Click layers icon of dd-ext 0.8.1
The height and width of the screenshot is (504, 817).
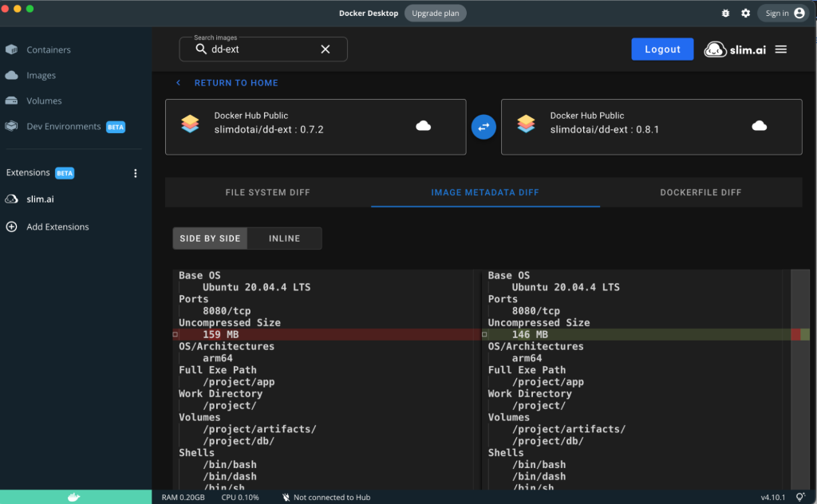[526, 124]
